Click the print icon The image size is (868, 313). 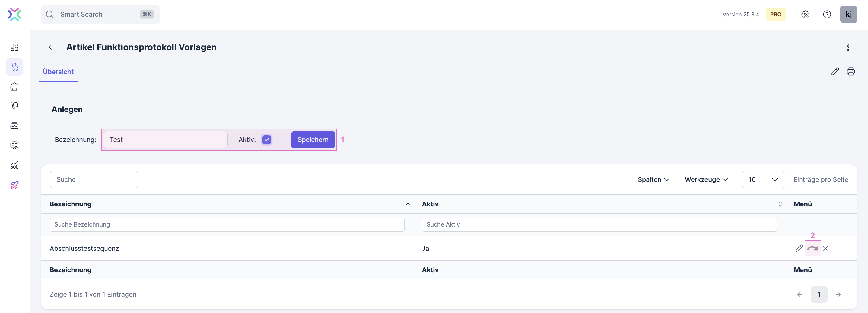click(851, 72)
